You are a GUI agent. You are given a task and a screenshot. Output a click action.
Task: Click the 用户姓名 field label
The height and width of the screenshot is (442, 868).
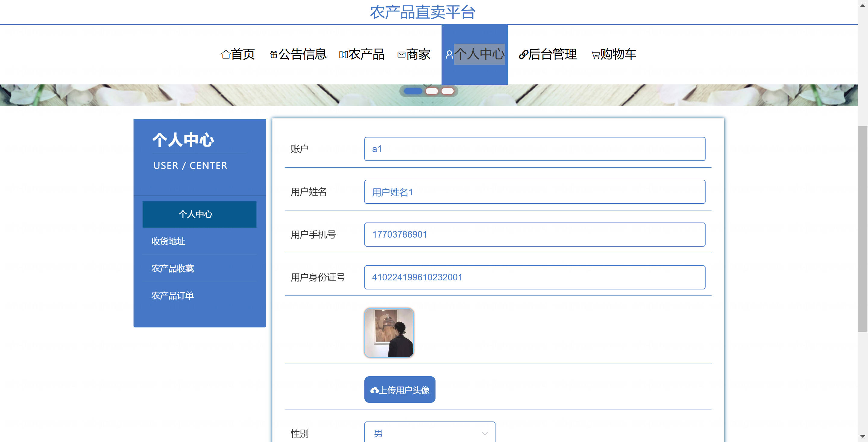[x=309, y=192]
